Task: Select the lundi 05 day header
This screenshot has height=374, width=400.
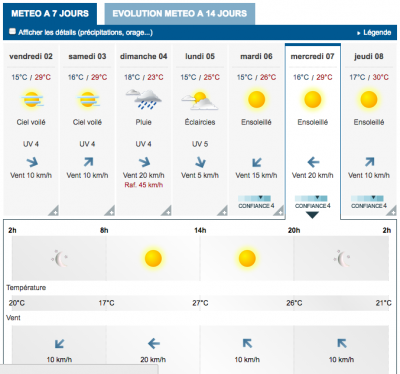Action: click(x=200, y=56)
